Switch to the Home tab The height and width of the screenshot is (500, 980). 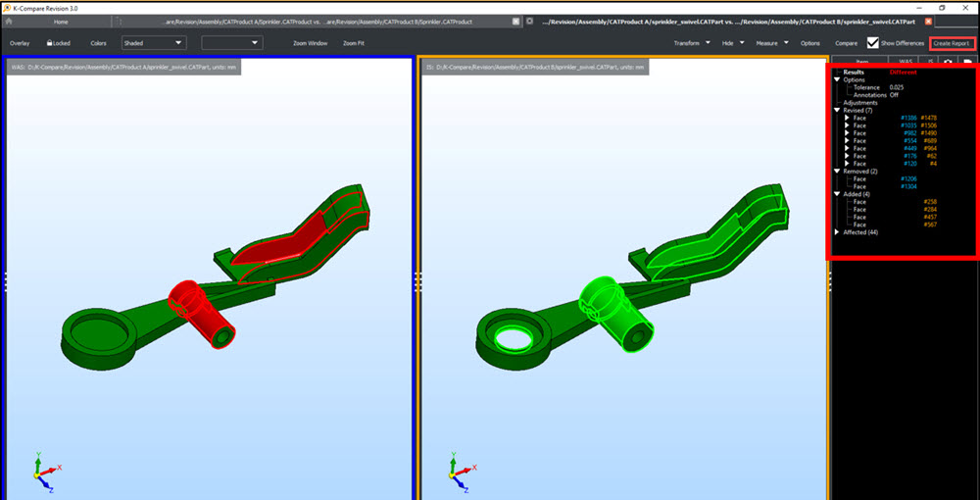click(61, 21)
